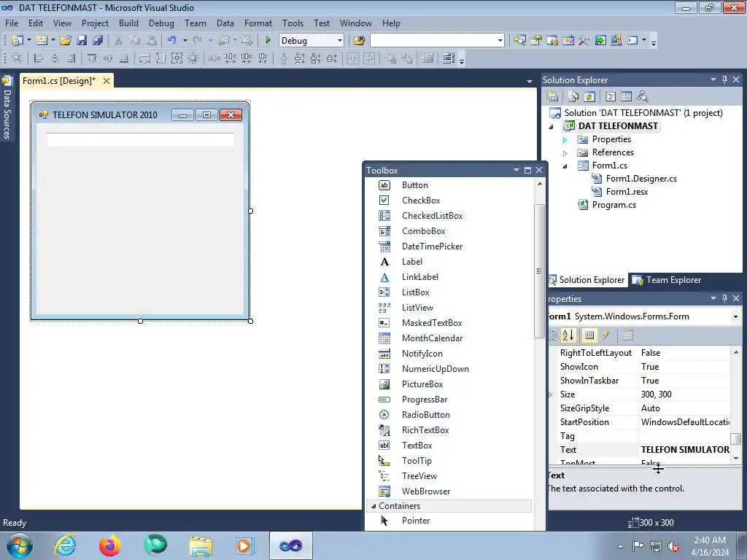Select PictureBox in the Toolbox
The image size is (747, 560).
click(x=422, y=384)
